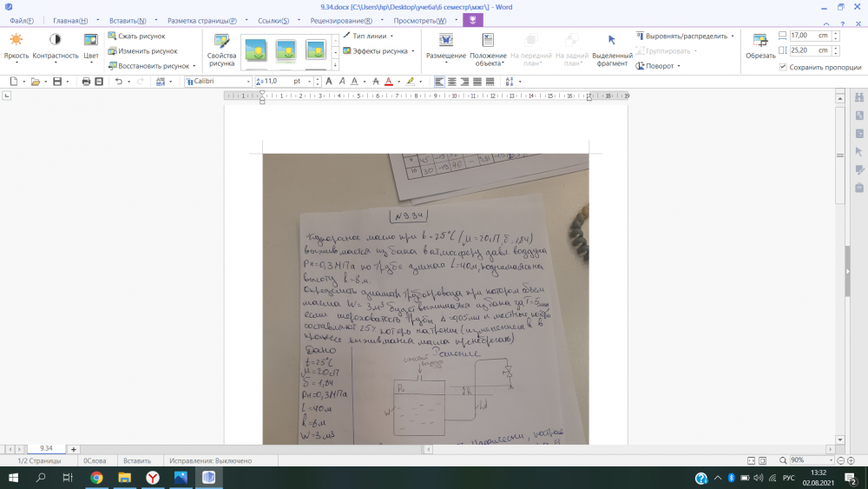Switch to the Главная (Home) tab
Screen dimensions: 868x489
pyautogui.click(x=70, y=21)
